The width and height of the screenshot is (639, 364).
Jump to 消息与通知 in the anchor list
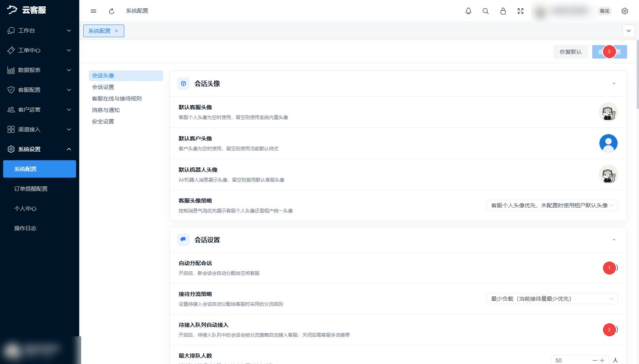coord(106,110)
